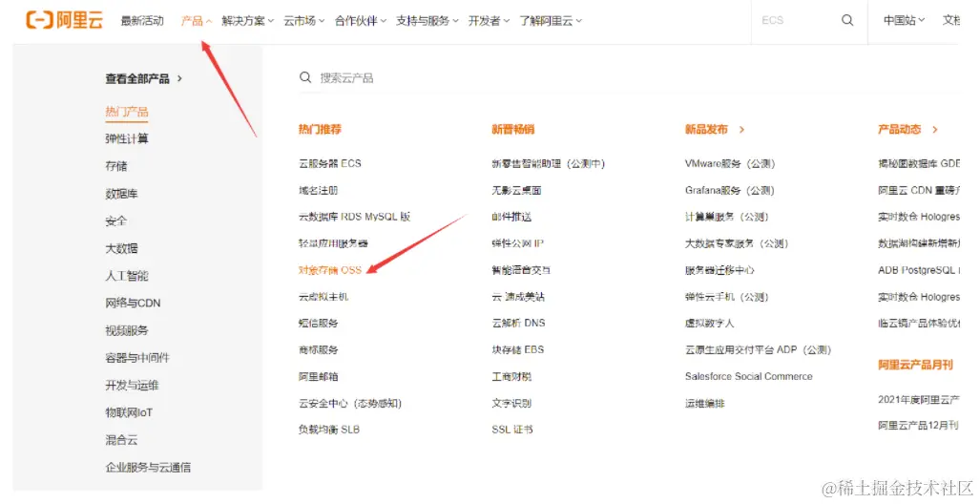Select 热门产品 category in sidebar
The height and width of the screenshot is (504, 980).
coord(127,112)
